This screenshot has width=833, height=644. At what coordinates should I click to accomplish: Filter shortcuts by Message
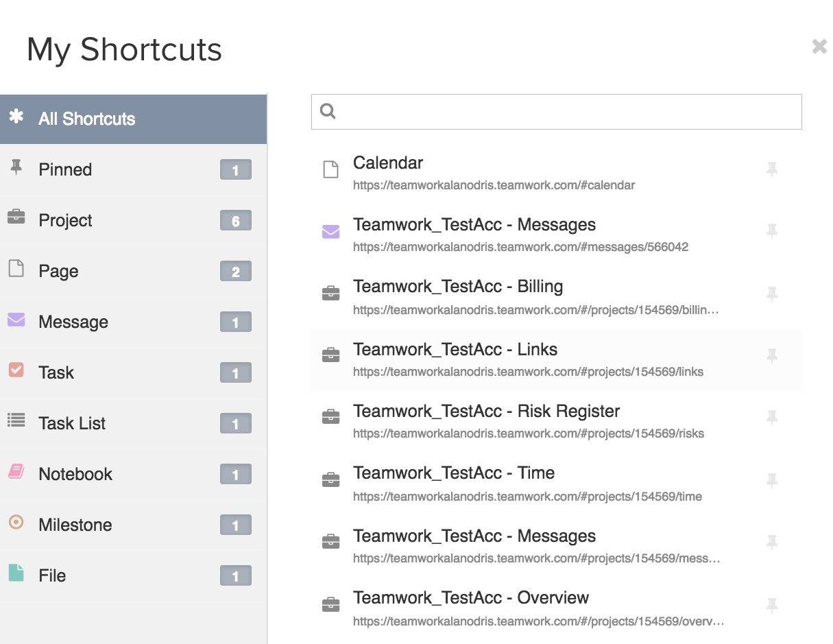click(133, 322)
